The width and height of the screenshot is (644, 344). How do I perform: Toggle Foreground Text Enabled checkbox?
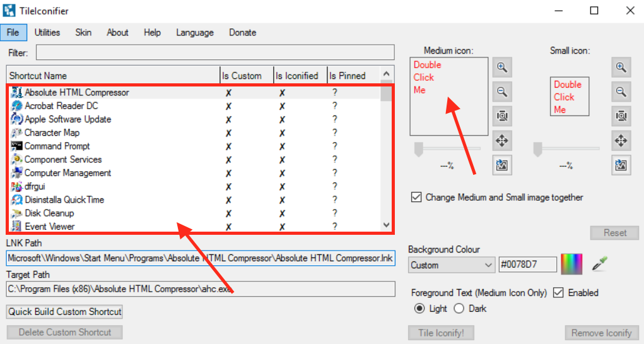(x=558, y=293)
